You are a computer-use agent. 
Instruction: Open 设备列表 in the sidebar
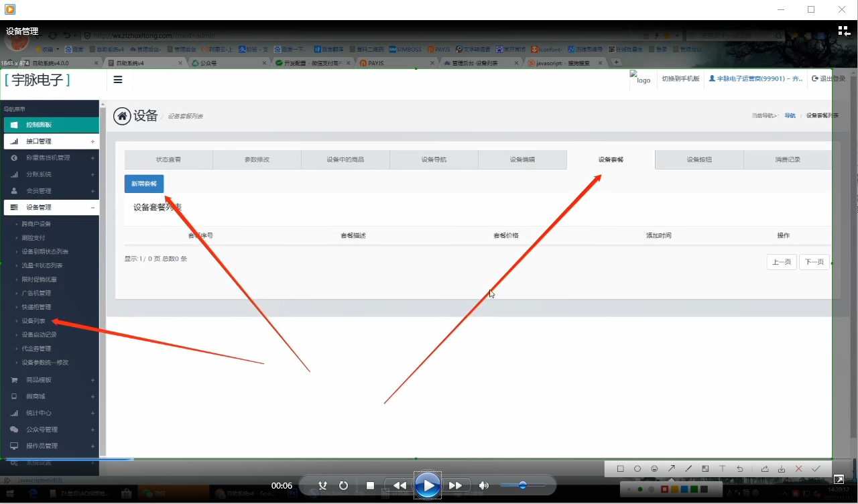tap(34, 321)
